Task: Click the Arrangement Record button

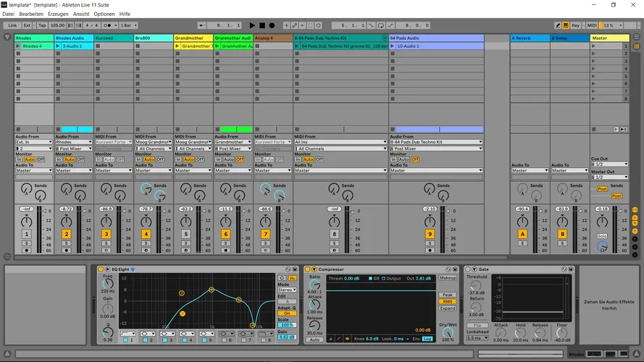Action: tap(272, 25)
